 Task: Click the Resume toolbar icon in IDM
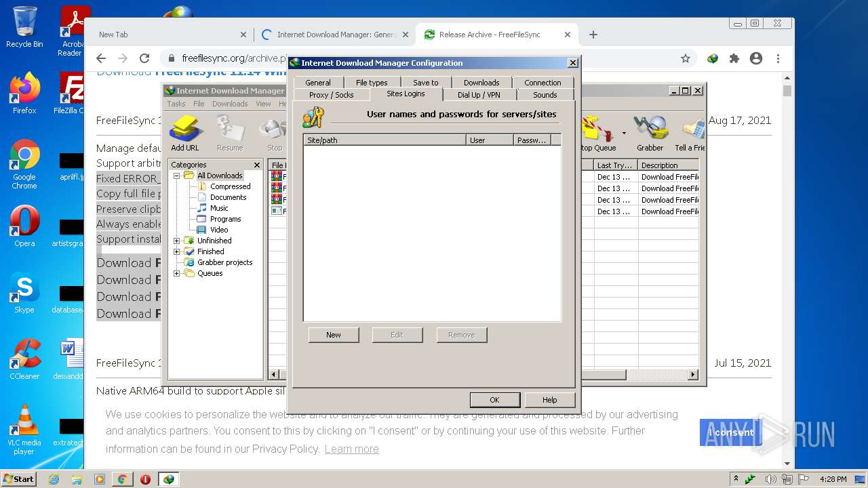point(230,134)
